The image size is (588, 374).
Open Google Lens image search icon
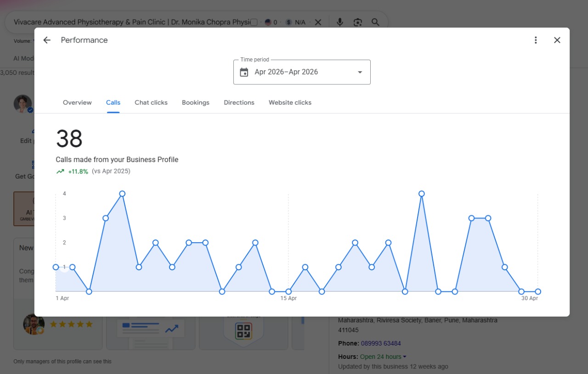coord(358,22)
